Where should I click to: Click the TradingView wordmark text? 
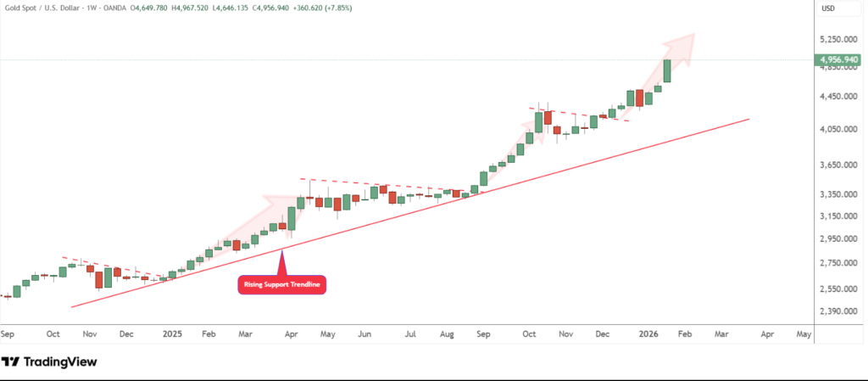pos(61,362)
